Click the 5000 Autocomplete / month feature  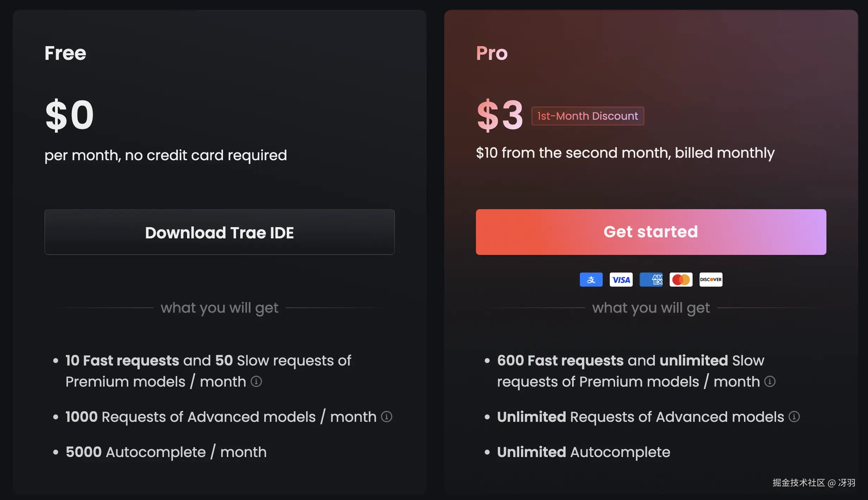(x=166, y=452)
